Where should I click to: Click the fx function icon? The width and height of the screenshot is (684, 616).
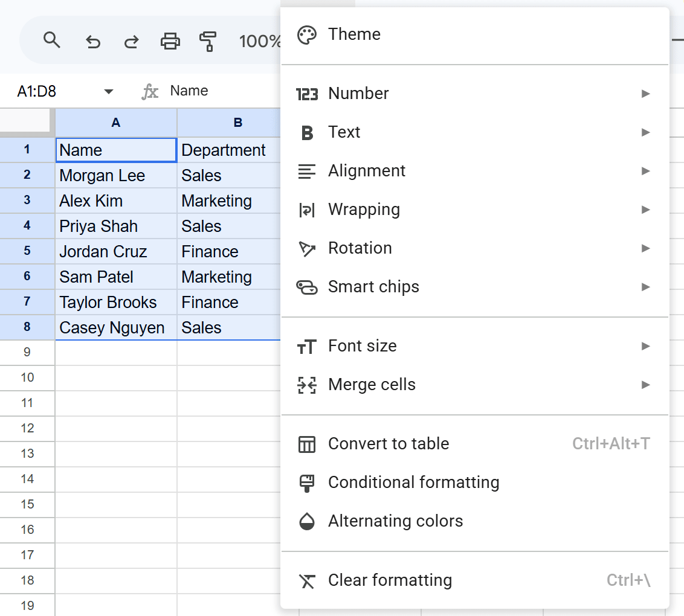pyautogui.click(x=150, y=92)
